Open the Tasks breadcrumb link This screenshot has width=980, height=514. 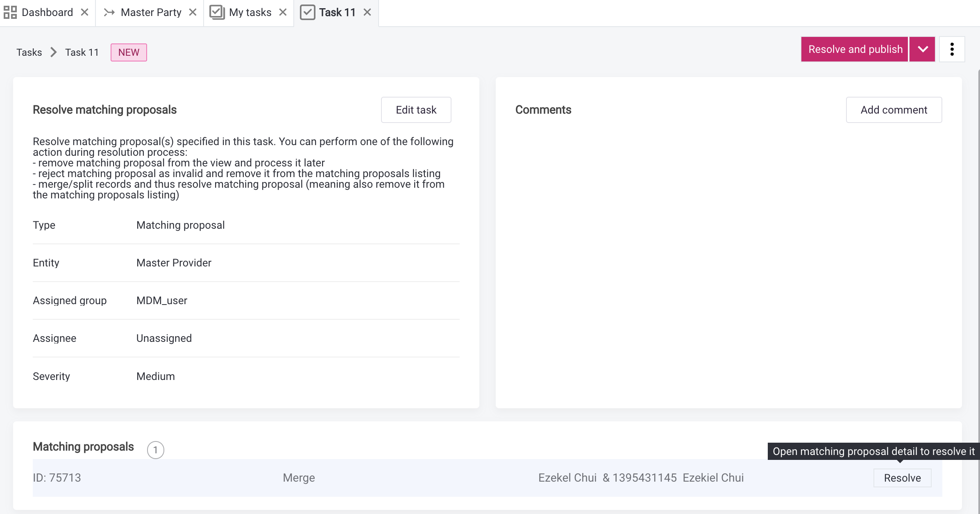pos(29,52)
